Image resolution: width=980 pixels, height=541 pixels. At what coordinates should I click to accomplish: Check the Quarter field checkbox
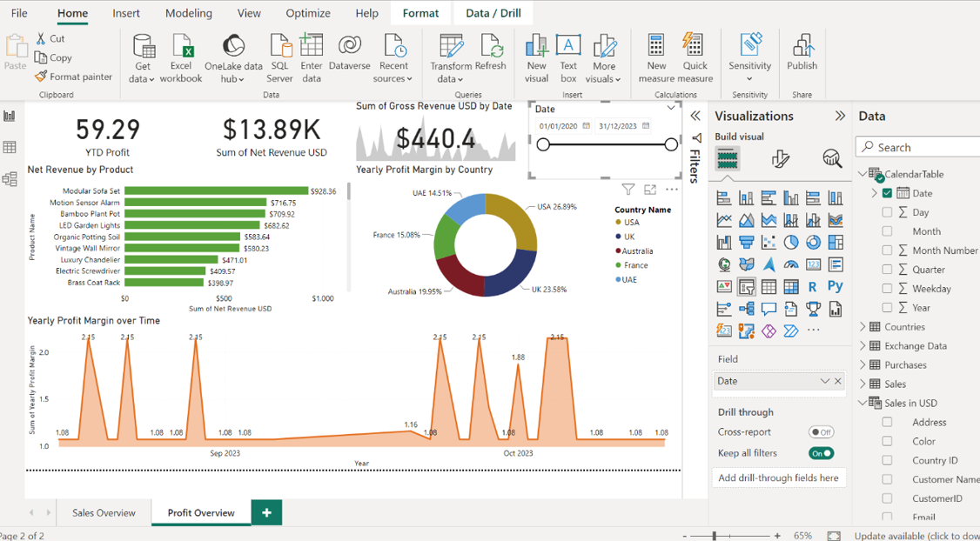[x=887, y=270]
